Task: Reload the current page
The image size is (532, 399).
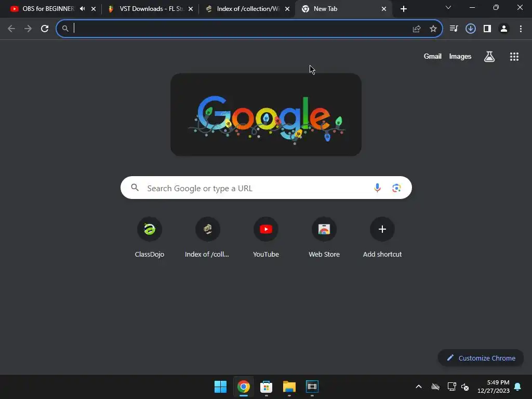Action: (45, 29)
